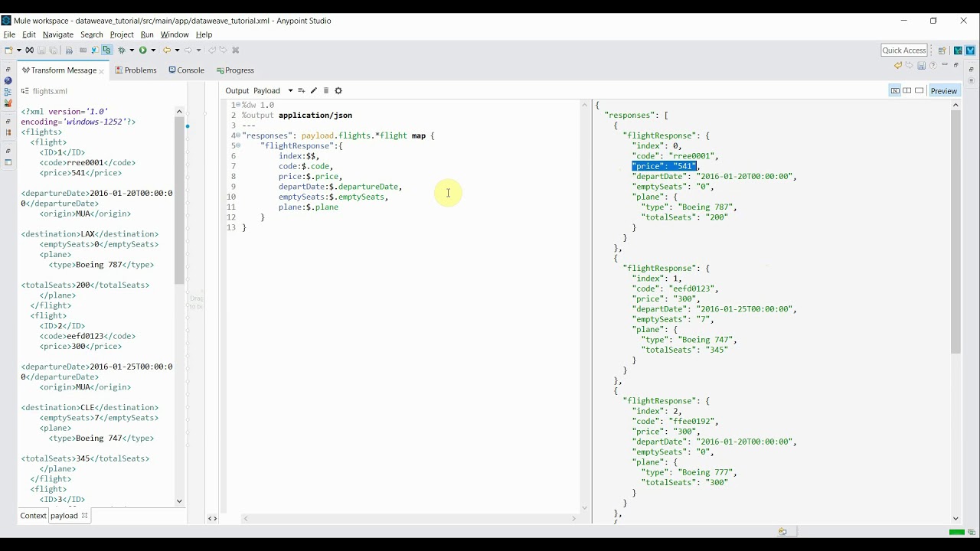
Task: Open the Navigate menu
Action: (x=58, y=34)
